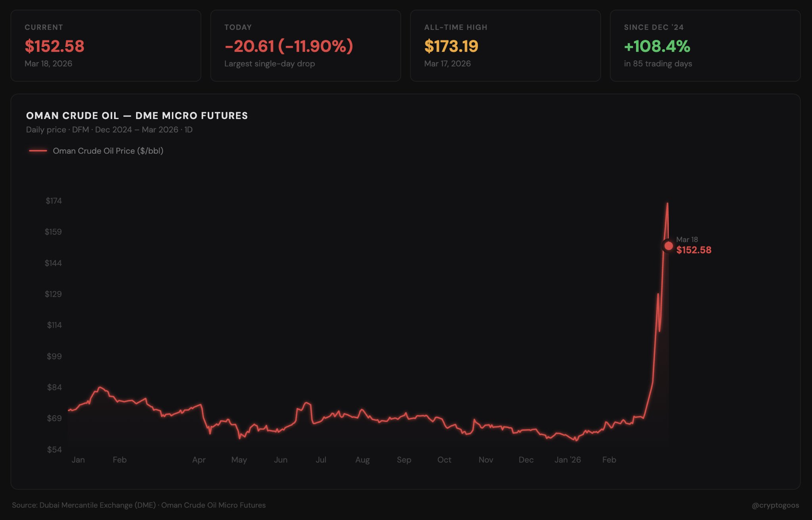Click the chart title Oman Crude Oil
The height and width of the screenshot is (520, 812).
coord(137,115)
